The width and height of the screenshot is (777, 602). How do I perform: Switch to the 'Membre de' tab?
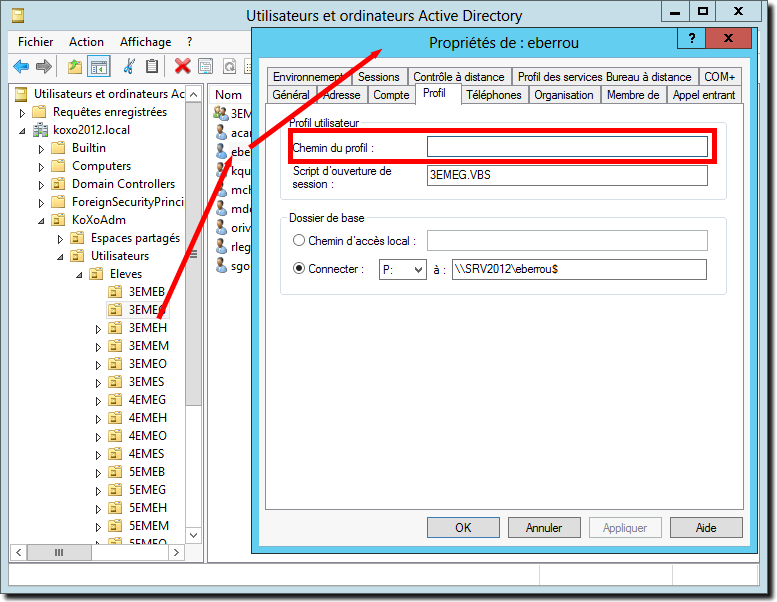point(632,95)
